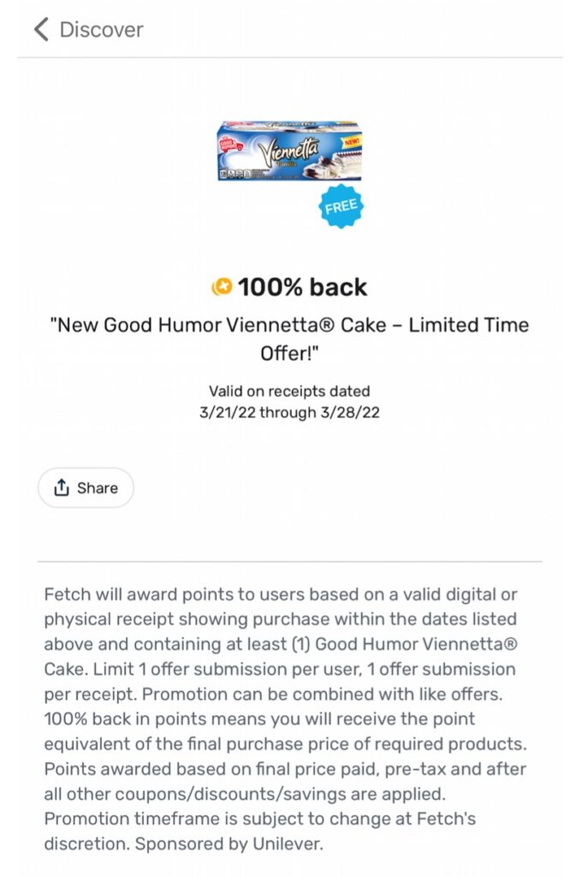588x877 pixels.
Task: Click the back chevron arrow icon
Action: coord(40,29)
